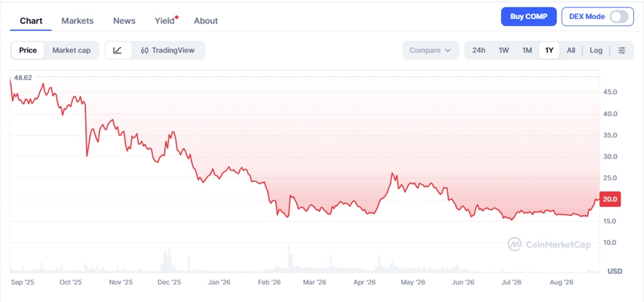Open the Chart tab
The height and width of the screenshot is (302, 644).
click(32, 21)
